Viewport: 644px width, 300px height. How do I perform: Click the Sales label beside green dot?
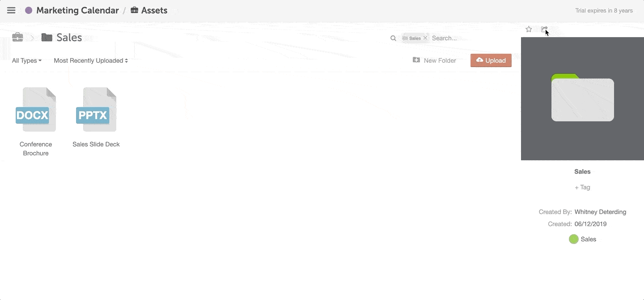(x=589, y=239)
